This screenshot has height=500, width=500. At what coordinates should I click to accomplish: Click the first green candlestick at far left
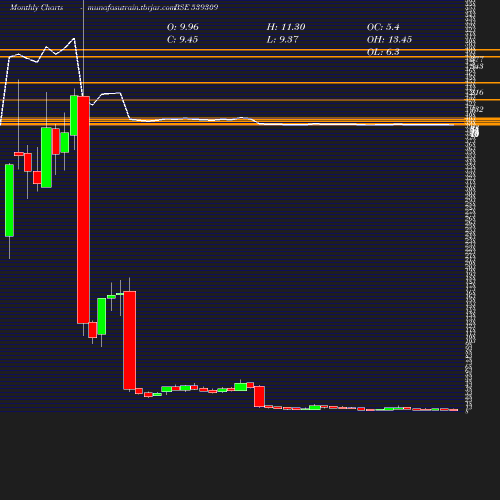tap(9, 200)
